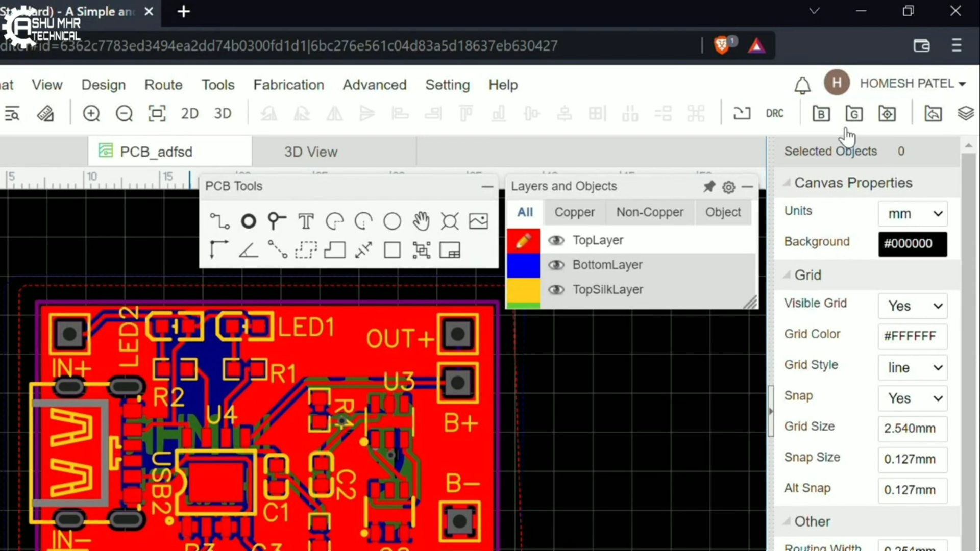Toggle BottomLayer visibility
Image resolution: width=980 pixels, height=551 pixels.
(x=556, y=265)
